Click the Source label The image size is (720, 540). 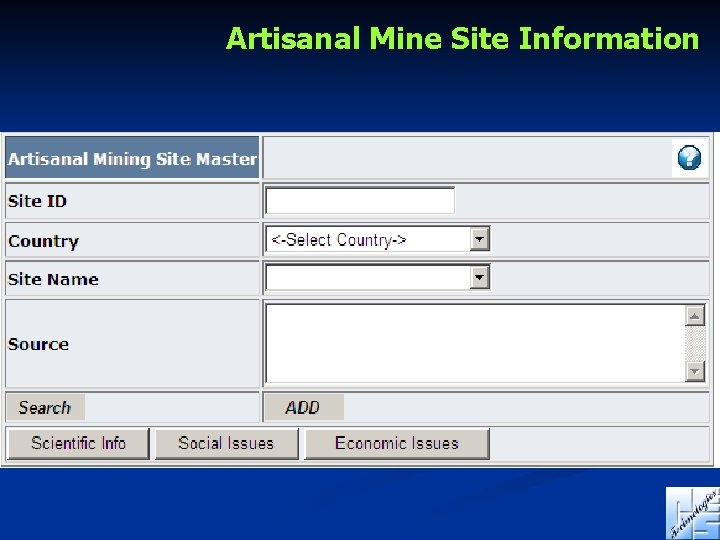pos(39,344)
